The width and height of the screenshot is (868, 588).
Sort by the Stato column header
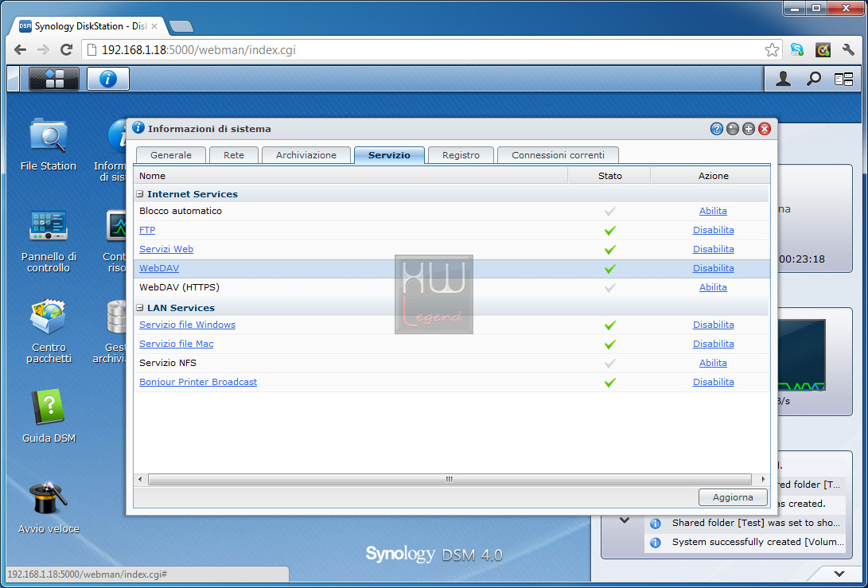[x=609, y=176]
